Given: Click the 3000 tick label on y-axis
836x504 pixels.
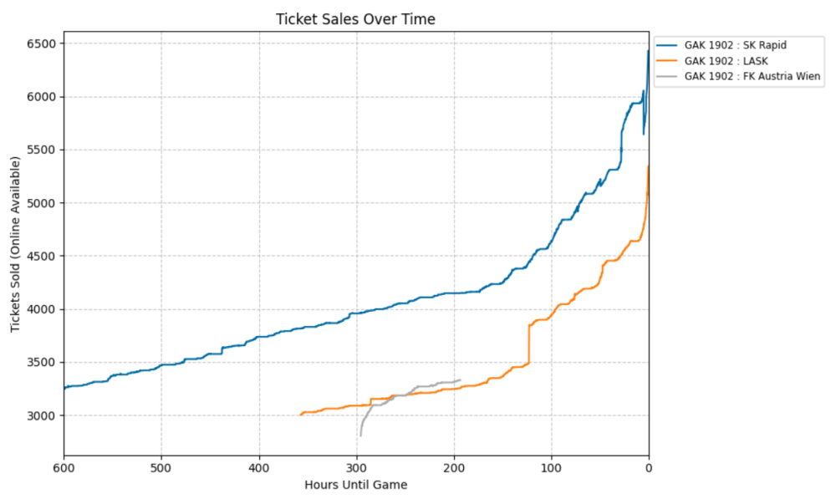Looking at the screenshot, I should click(43, 415).
